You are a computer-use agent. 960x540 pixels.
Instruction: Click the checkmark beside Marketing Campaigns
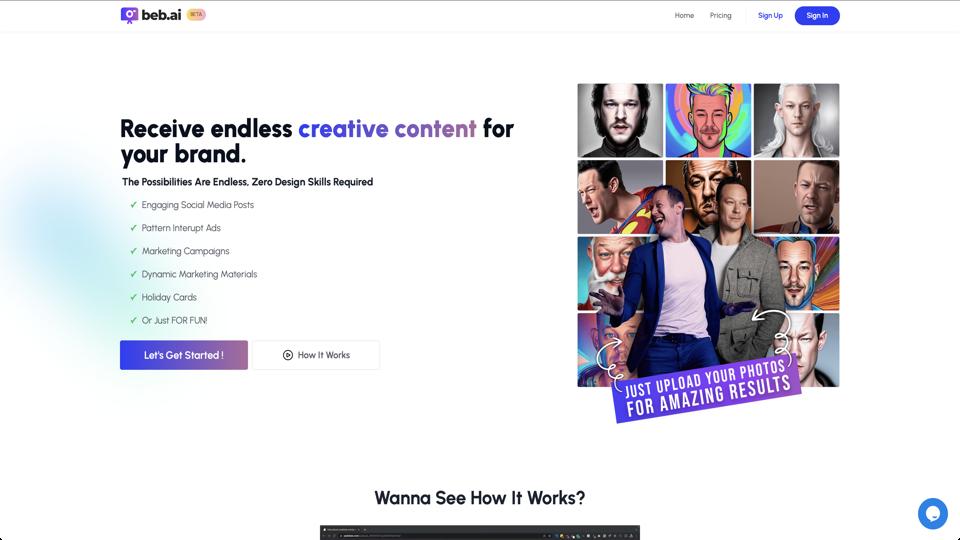pos(133,251)
